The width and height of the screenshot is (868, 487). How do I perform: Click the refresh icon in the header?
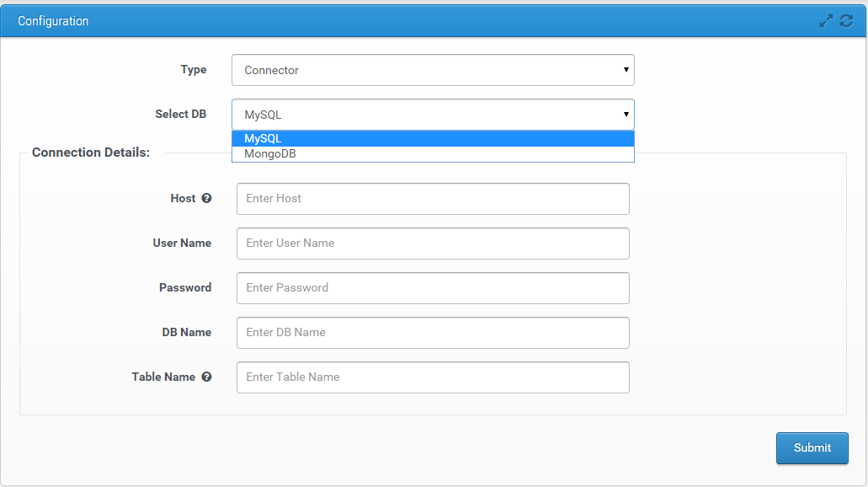tap(846, 21)
